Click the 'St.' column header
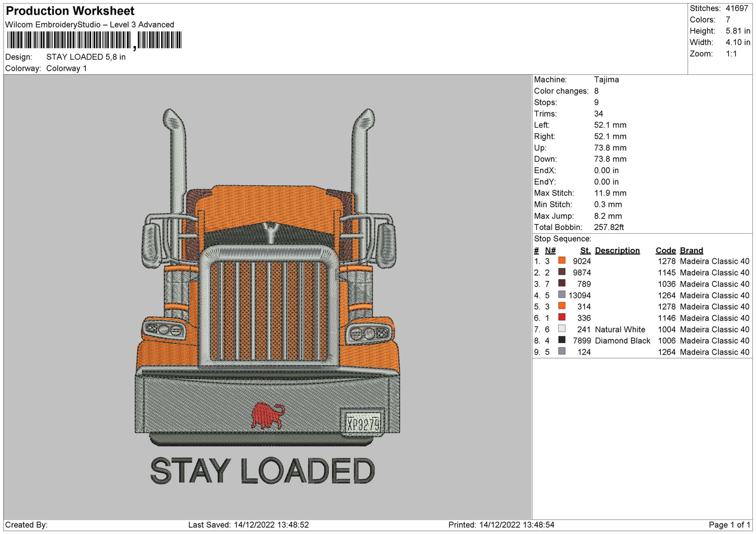This screenshot has width=756, height=534. (x=585, y=251)
